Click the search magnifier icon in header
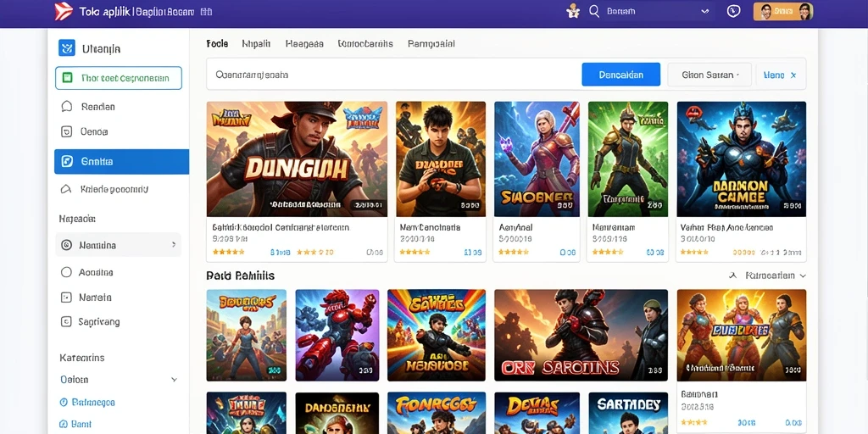Viewport: 868px width, 434px height. [x=594, y=11]
